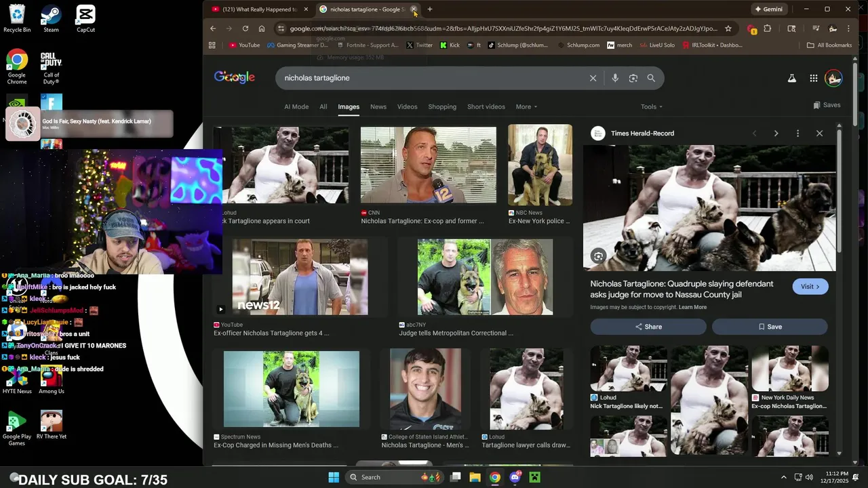Open the CapCut desktop icon
Viewport: 868px width, 488px height.
tap(85, 18)
